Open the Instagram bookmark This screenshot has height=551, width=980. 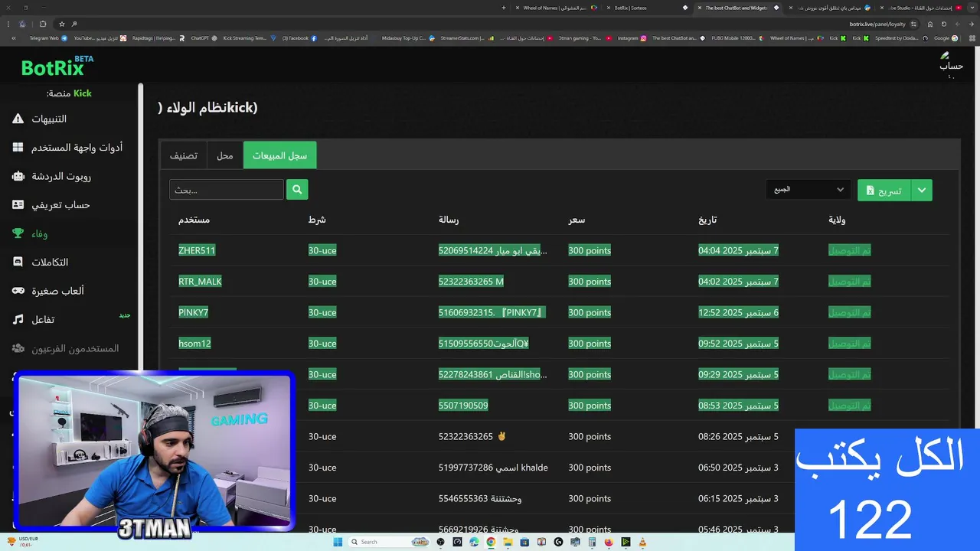click(632, 37)
